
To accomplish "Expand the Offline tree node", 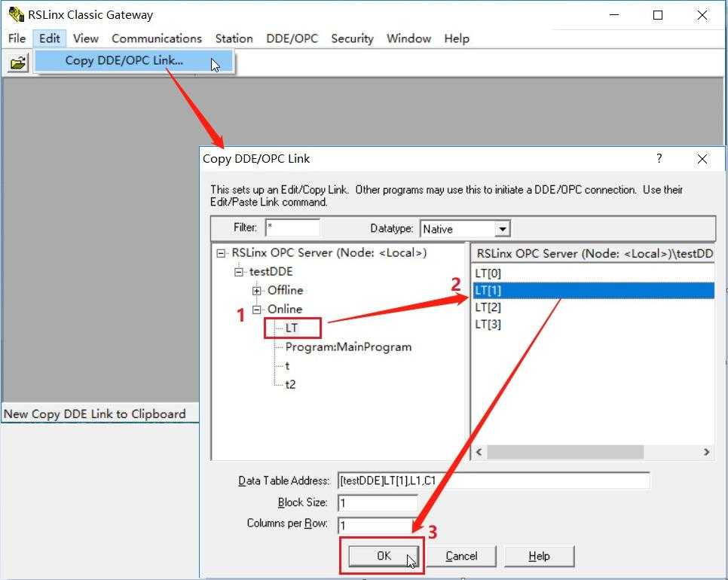I will click(257, 291).
